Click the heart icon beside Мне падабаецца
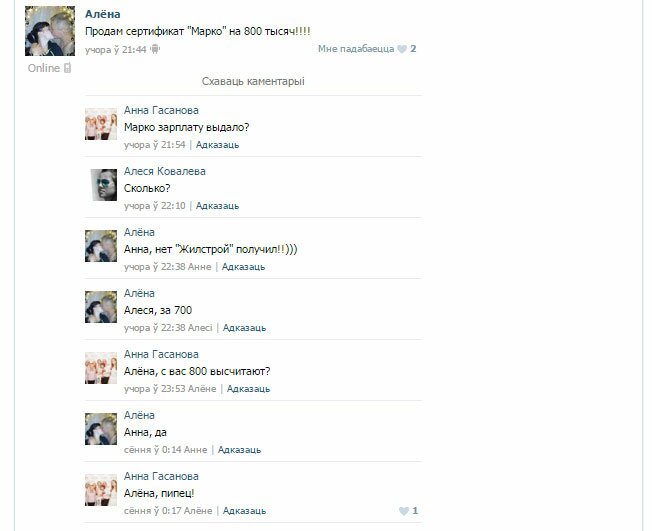 402,49
